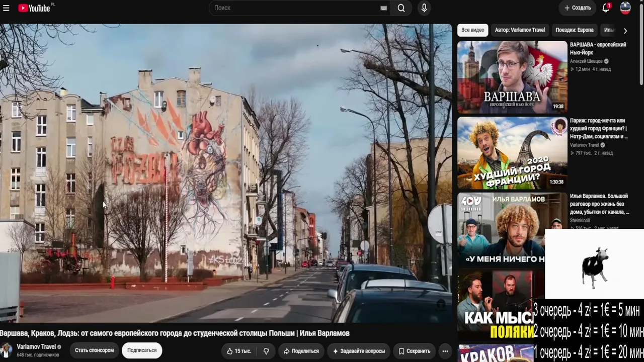
Task: Click the magnifier search button
Action: 401,8
